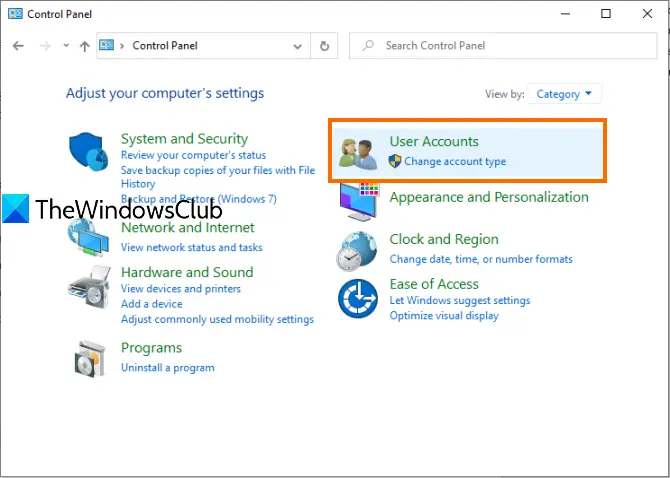Image resolution: width=670 pixels, height=478 pixels.
Task: Click the Control Panel title bar icon
Action: click(15, 14)
